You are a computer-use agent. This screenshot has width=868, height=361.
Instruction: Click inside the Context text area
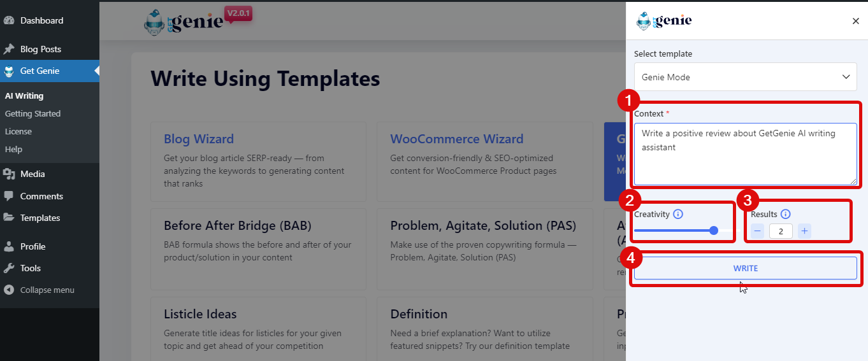745,154
